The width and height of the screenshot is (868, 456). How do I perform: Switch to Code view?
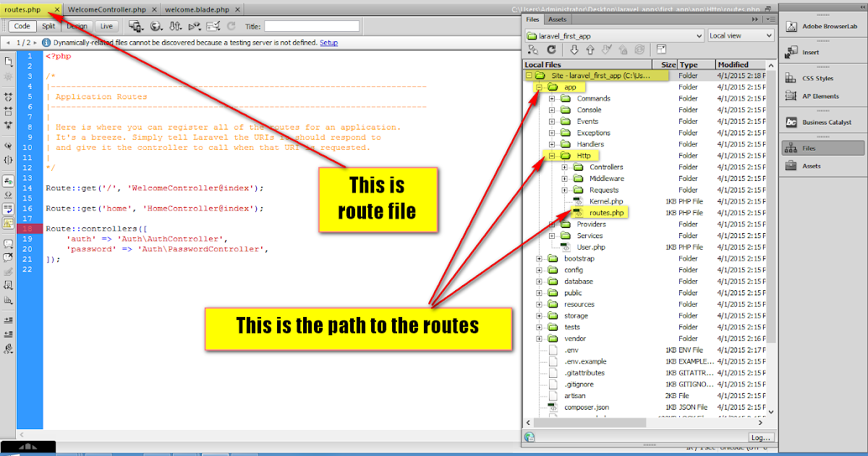click(x=22, y=26)
